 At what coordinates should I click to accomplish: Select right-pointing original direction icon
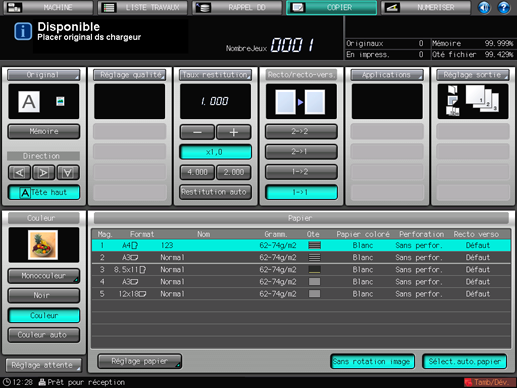pos(43,172)
